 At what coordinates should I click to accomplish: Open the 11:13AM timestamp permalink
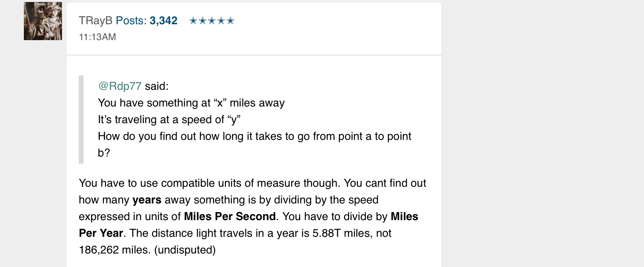point(97,37)
